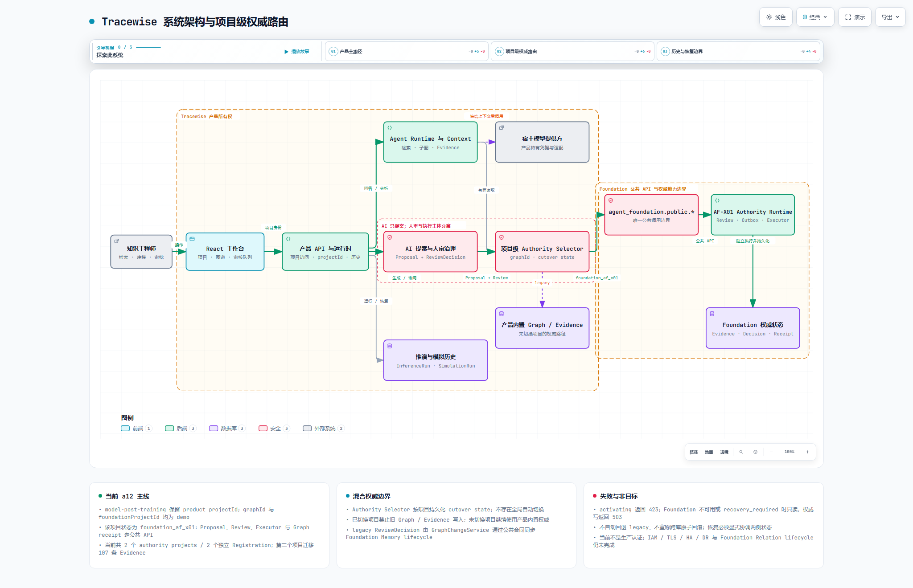Click the 冻结上下文后调用 edge label
The image size is (913, 588).
coord(486,116)
